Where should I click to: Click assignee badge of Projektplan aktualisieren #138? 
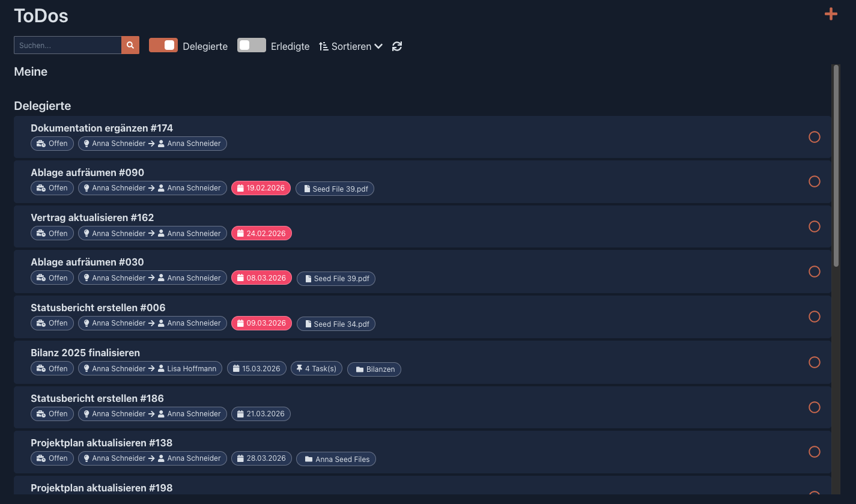point(153,458)
